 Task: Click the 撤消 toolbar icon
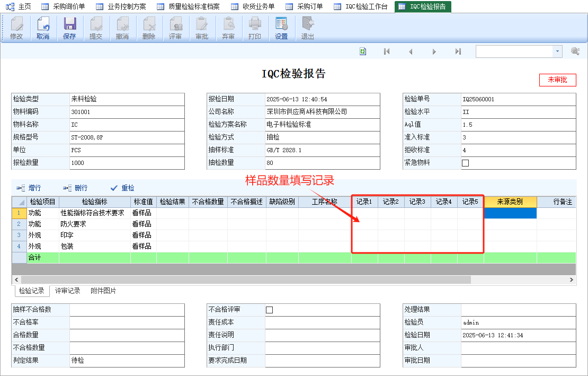click(122, 28)
